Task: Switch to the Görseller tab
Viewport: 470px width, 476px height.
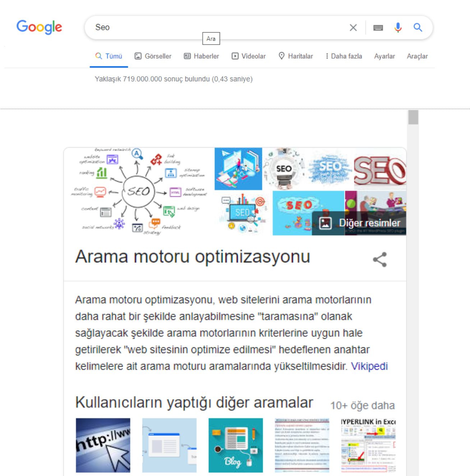Action: click(x=153, y=56)
